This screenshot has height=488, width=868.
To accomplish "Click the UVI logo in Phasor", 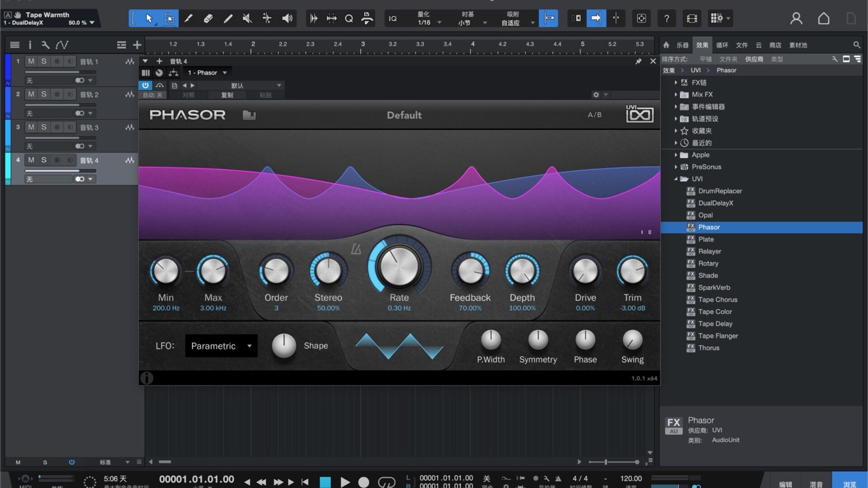I will [639, 114].
